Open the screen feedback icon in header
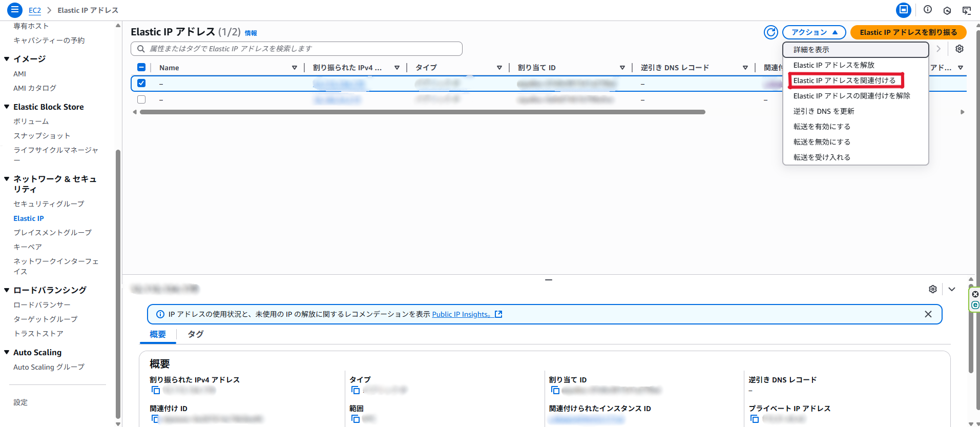Viewport: 980px width, 427px height. pos(967,10)
